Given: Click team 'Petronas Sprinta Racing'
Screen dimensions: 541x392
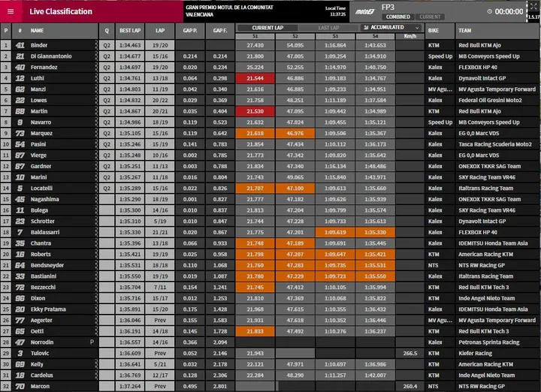Looking at the screenshot, I should tap(488, 342).
